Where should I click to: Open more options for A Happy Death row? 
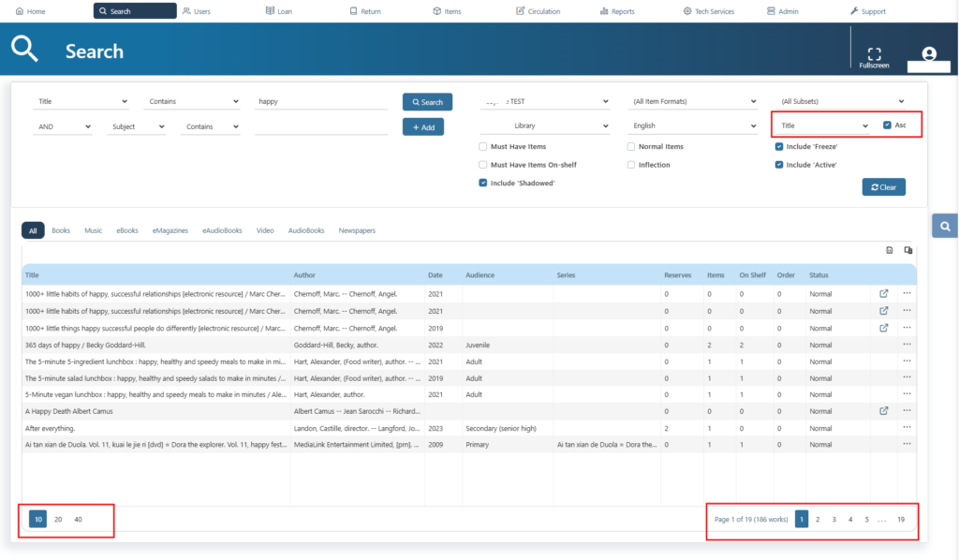tap(907, 411)
